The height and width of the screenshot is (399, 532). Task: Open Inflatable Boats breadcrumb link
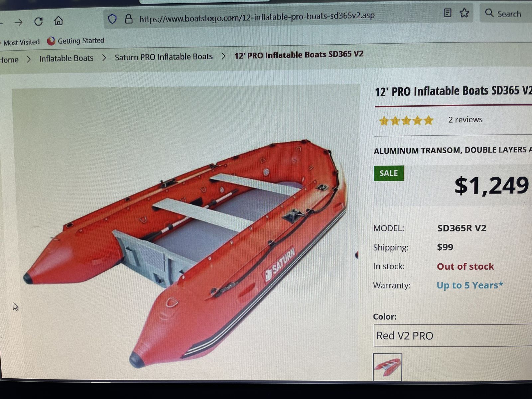pyautogui.click(x=66, y=58)
